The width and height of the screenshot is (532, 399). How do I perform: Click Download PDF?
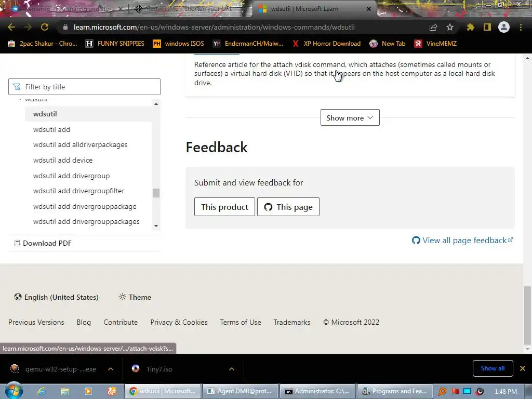[43, 243]
